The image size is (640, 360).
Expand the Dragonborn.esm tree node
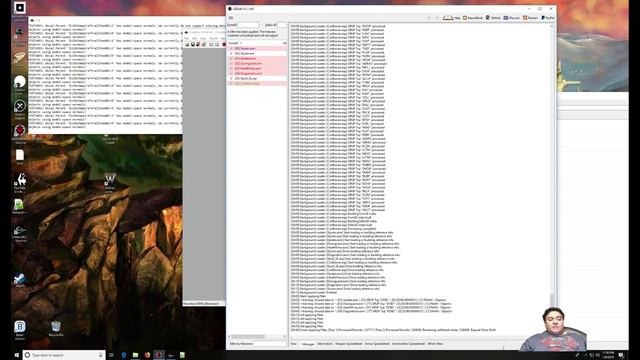tap(231, 73)
